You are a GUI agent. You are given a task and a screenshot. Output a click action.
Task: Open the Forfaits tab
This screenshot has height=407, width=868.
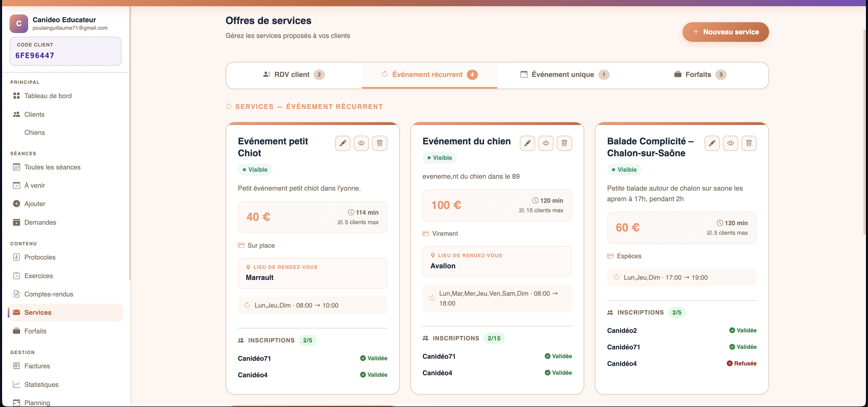[700, 75]
